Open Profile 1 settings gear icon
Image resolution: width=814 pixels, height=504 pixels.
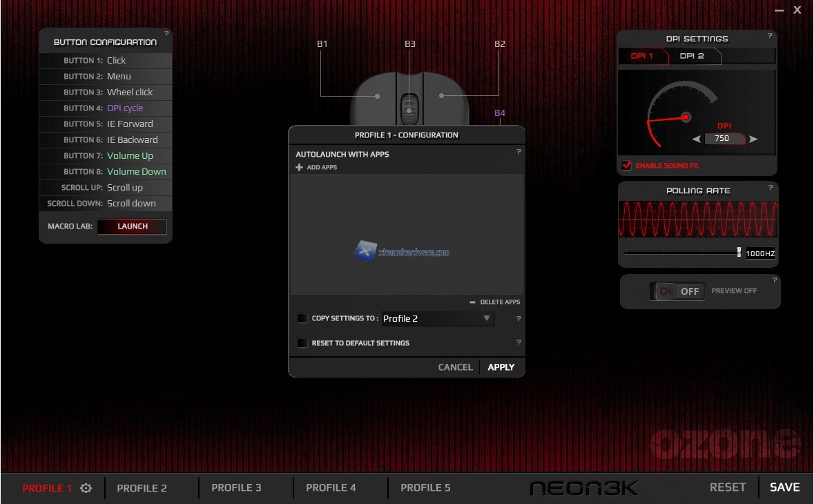click(x=86, y=488)
